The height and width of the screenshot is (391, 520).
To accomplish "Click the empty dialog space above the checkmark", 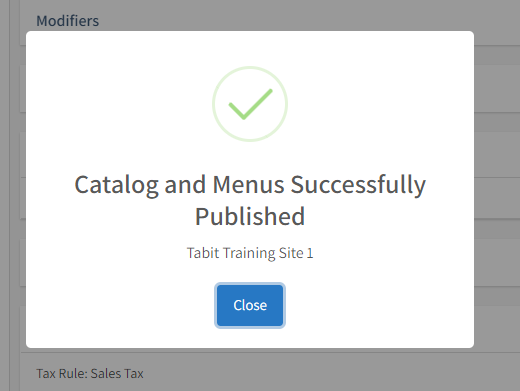I will [250, 48].
